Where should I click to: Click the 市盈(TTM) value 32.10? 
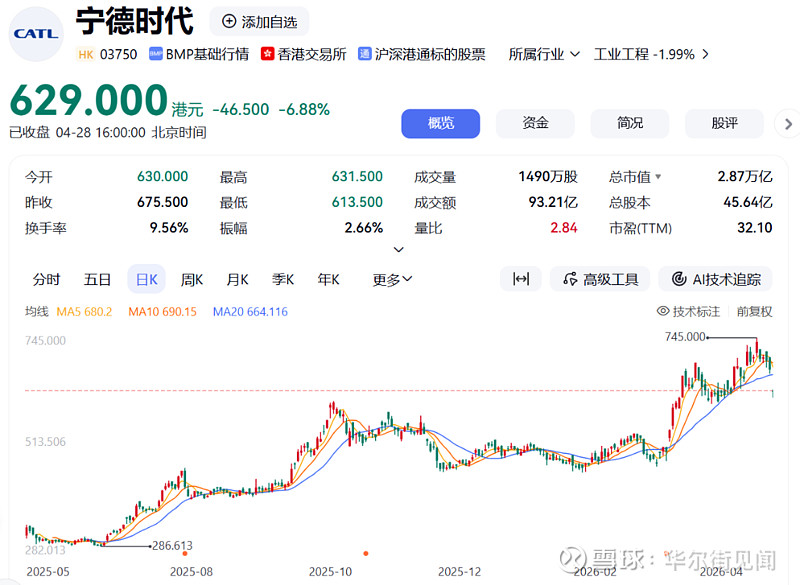[755, 227]
